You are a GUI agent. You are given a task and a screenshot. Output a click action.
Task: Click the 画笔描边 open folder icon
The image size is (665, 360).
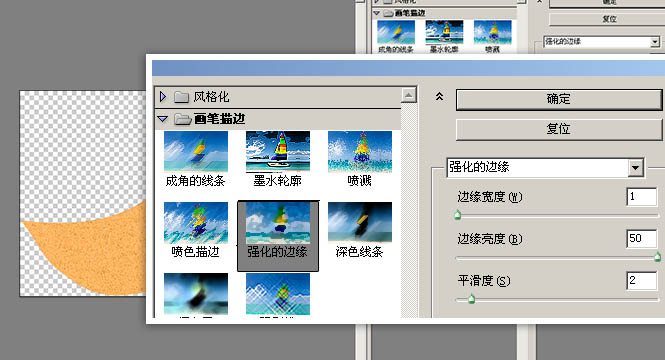pos(183,119)
